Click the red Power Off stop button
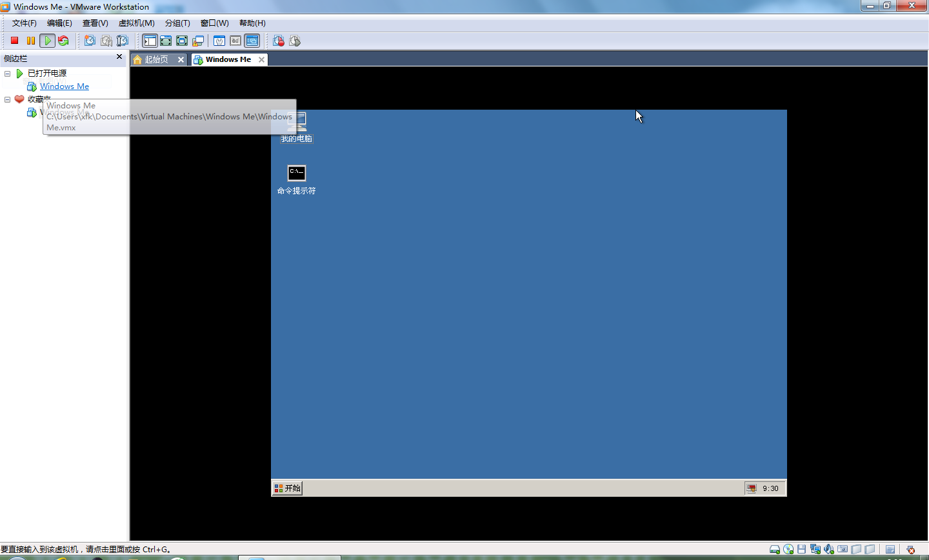 (x=14, y=41)
